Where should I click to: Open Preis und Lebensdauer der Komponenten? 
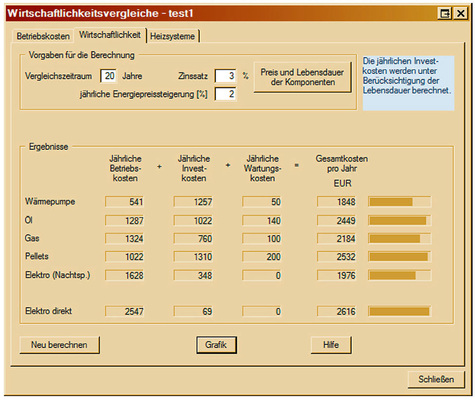302,77
